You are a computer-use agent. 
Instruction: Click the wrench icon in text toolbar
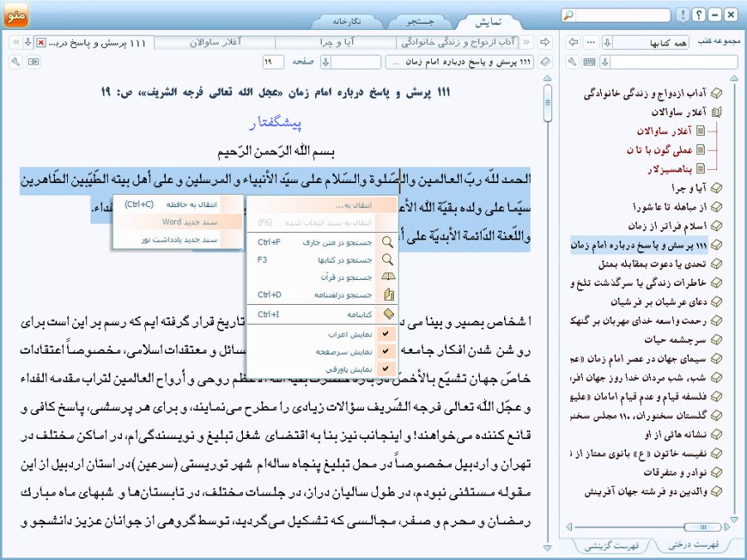tap(16, 62)
